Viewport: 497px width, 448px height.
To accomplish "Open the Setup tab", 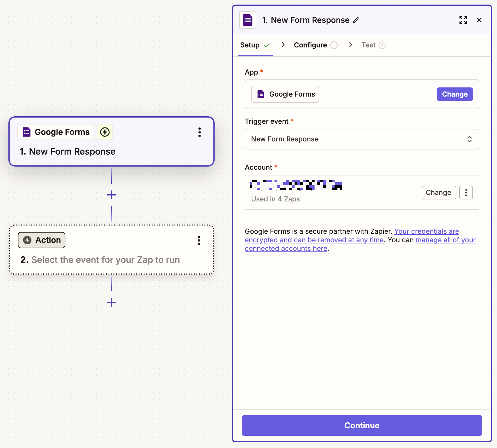I will pos(255,45).
